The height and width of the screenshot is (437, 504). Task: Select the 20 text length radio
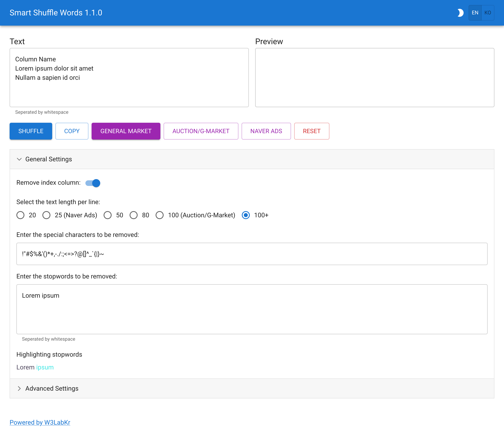tap(20, 215)
